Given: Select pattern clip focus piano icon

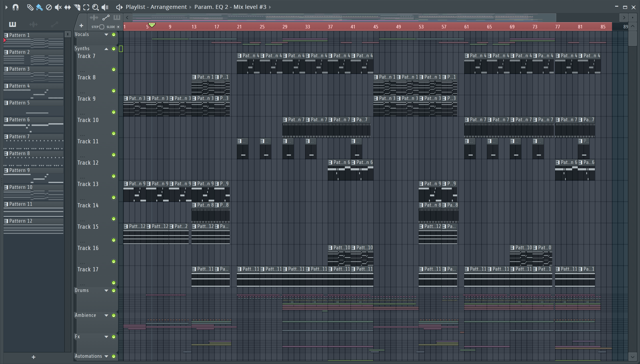Looking at the screenshot, I should [x=117, y=18].
